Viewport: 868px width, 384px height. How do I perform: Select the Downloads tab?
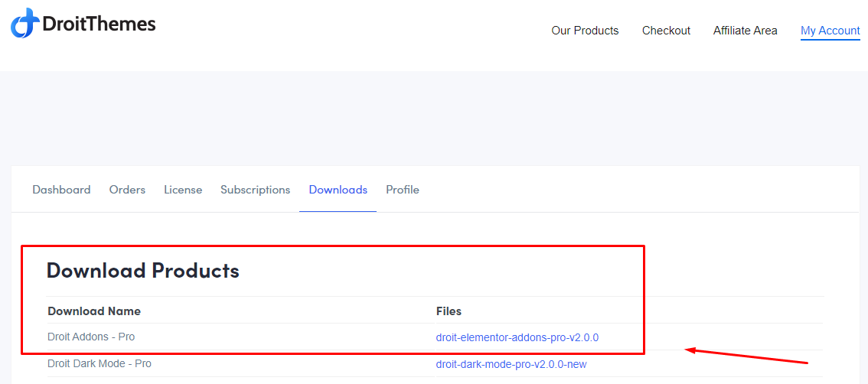point(338,190)
